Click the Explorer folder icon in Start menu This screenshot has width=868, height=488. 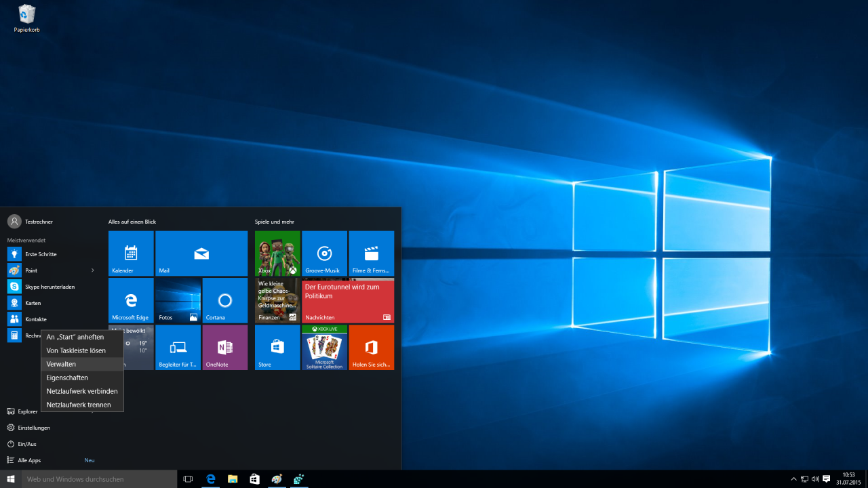[x=11, y=411]
